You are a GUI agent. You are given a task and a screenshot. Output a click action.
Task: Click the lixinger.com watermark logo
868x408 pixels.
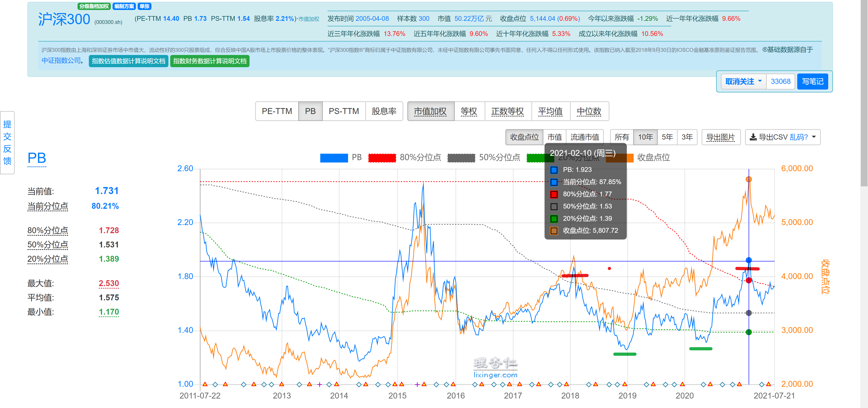click(x=495, y=368)
